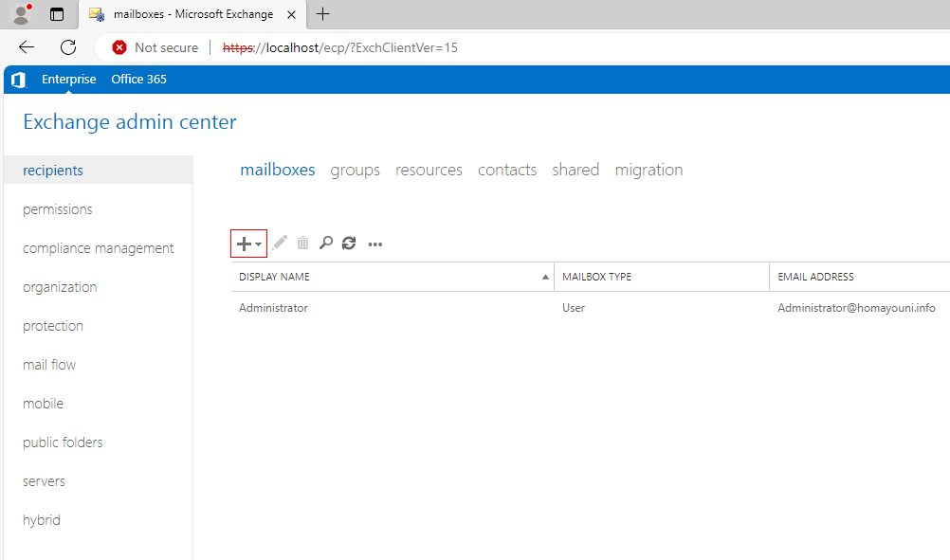Open the organization section
This screenshot has width=950, height=560.
[x=60, y=287]
